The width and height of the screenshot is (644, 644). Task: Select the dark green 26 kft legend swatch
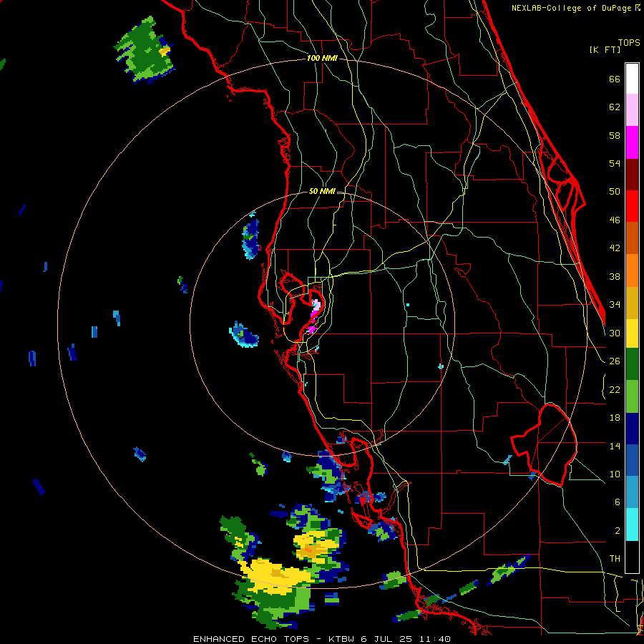[632, 364]
